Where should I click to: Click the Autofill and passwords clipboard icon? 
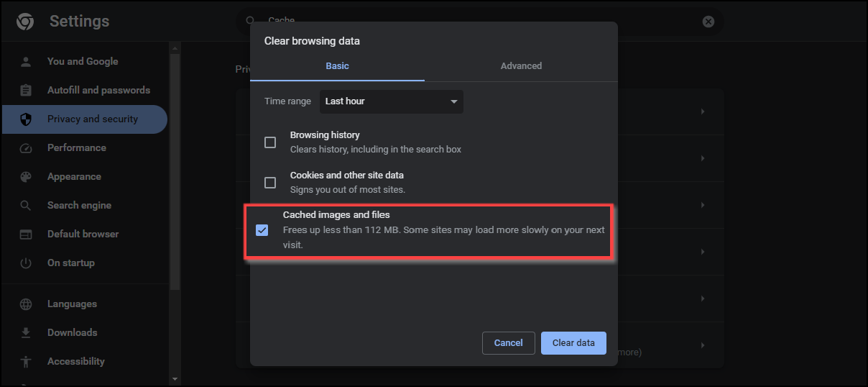coord(26,91)
